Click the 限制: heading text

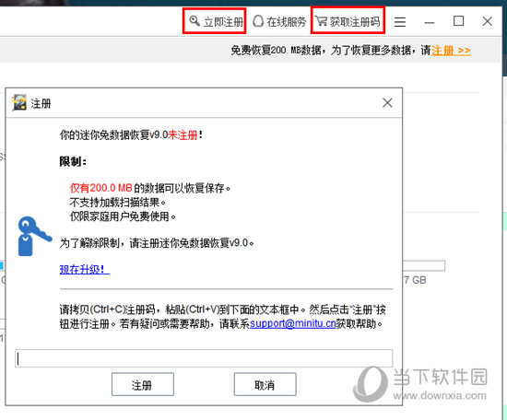point(73,161)
